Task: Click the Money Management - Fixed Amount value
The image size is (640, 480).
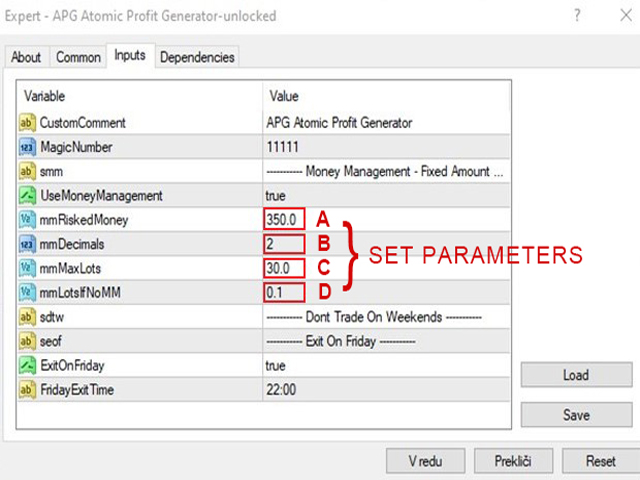Action: [x=384, y=171]
